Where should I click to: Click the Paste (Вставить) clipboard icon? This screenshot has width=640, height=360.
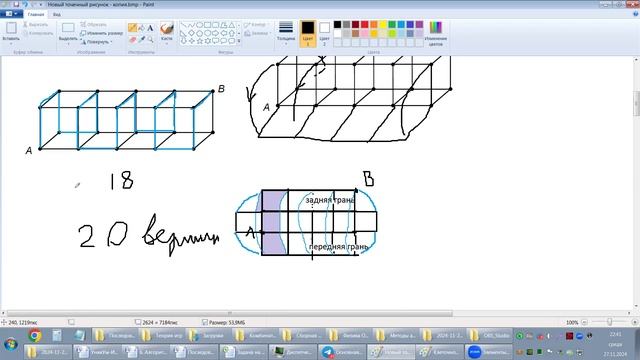tap(11, 28)
